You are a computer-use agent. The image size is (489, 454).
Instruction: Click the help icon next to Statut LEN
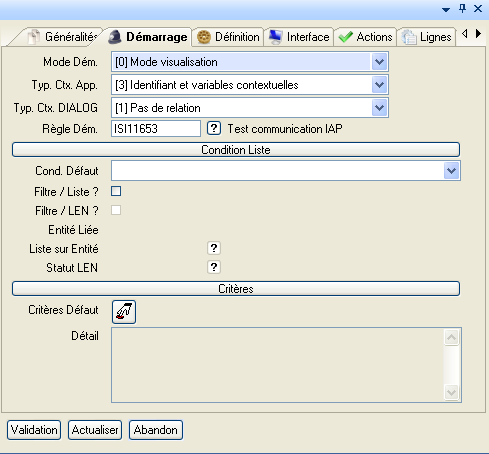[214, 267]
